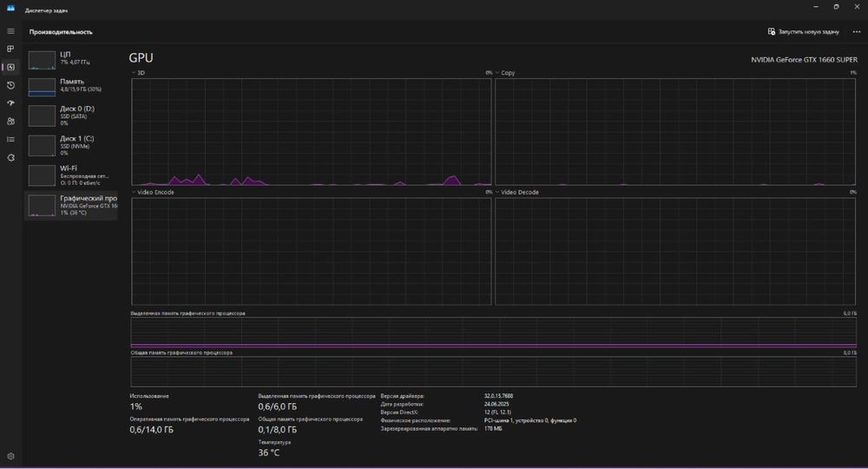Click the Память mini graph thumbnail
868x469 pixels.
[x=42, y=87]
